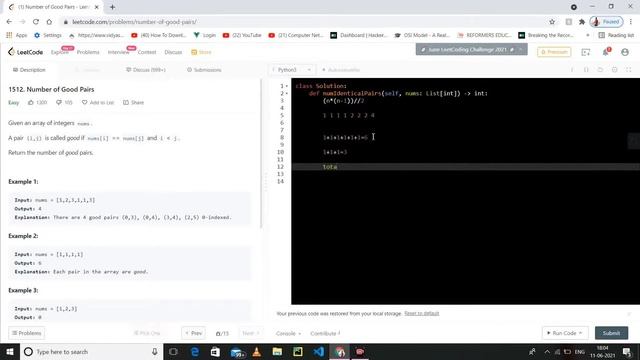640x360 pixels.
Task: Open the Run Code dropdown arrow
Action: pyautogui.click(x=581, y=333)
